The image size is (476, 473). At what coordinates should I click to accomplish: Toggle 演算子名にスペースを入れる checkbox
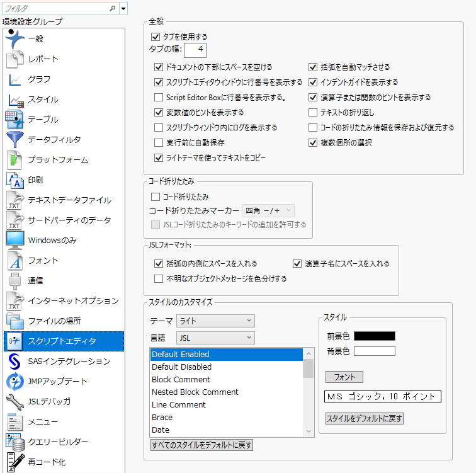[x=297, y=263]
